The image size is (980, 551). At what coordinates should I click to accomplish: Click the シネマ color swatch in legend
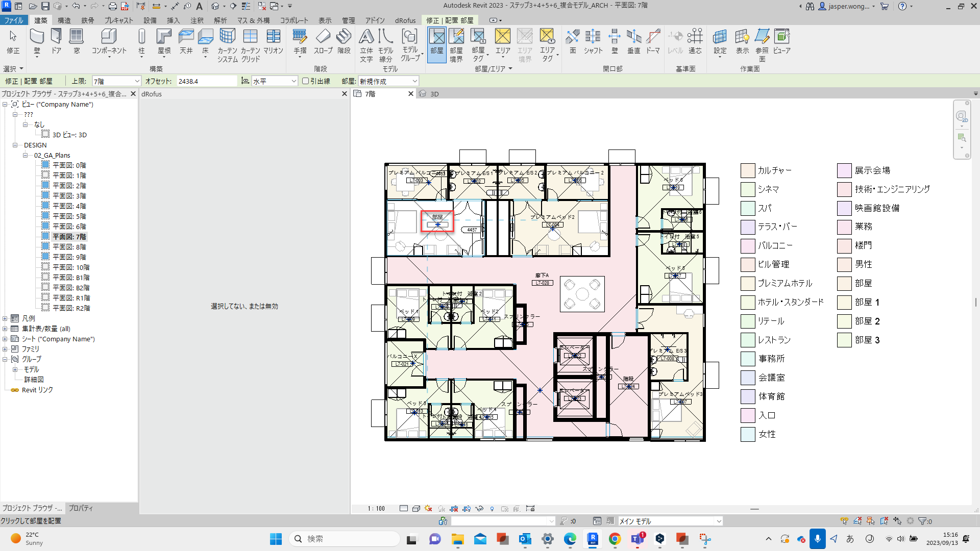tap(747, 189)
